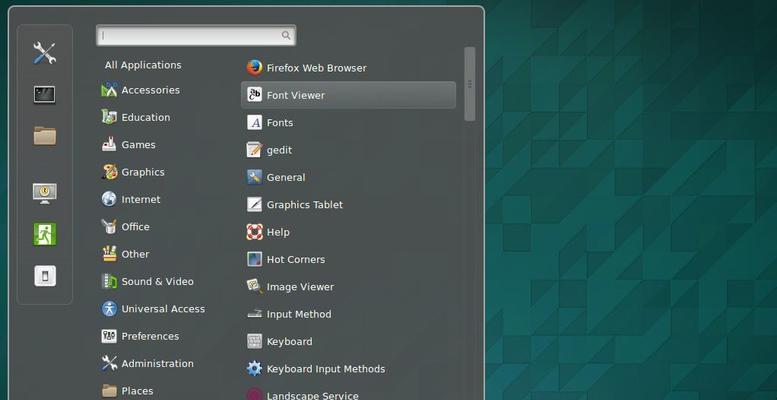Click the Graphics category label
Viewport: 777px width, 400px height.
point(143,172)
